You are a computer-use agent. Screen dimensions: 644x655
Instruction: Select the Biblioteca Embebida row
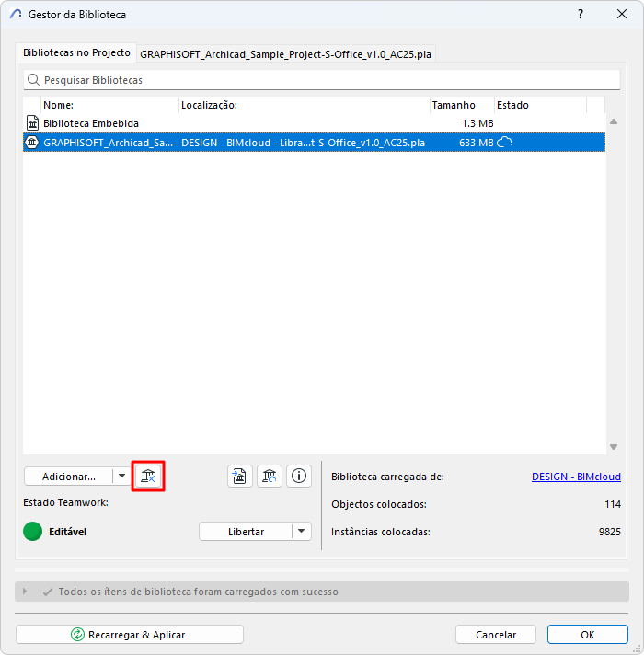[314, 123]
